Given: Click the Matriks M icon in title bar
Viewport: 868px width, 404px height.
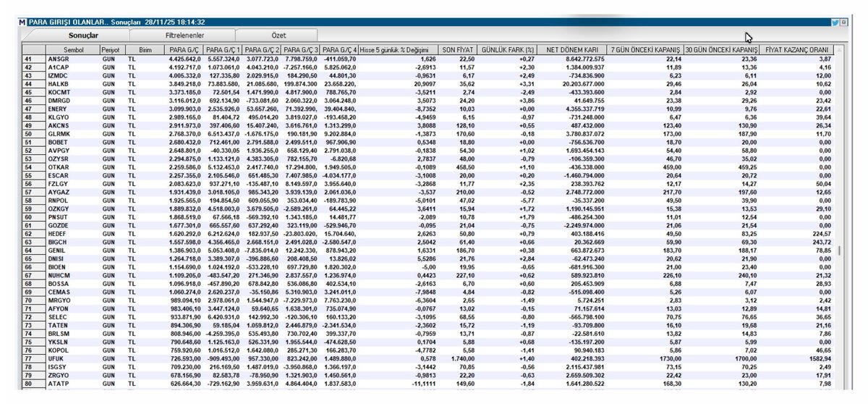Looking at the screenshot, I should pyautogui.click(x=22, y=22).
